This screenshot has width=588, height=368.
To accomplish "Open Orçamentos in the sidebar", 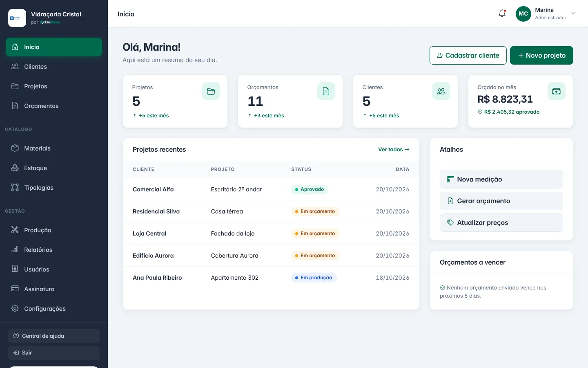I will tap(54, 106).
